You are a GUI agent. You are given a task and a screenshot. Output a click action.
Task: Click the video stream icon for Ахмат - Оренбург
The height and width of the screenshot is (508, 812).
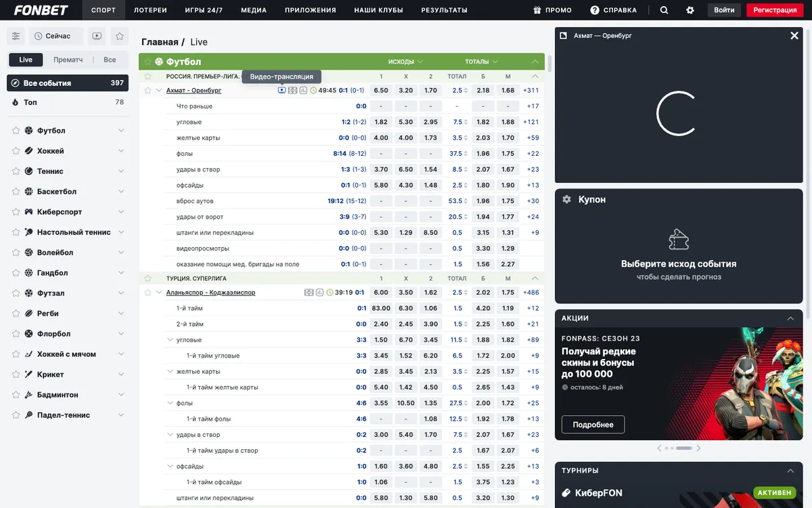tap(282, 90)
